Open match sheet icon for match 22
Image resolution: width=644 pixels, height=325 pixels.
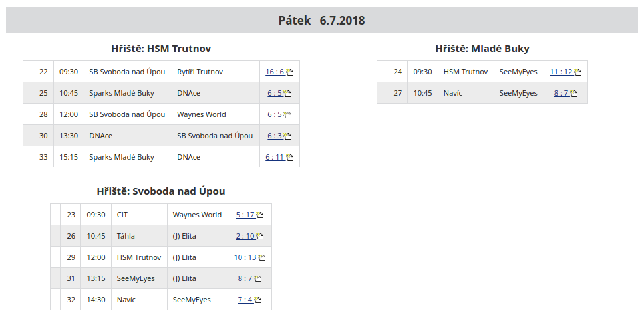point(289,72)
